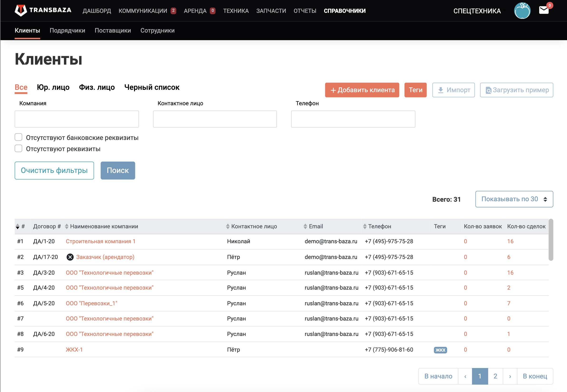Check the Отсутствуют реквизиты checkbox
567x392 pixels.
tap(19, 148)
